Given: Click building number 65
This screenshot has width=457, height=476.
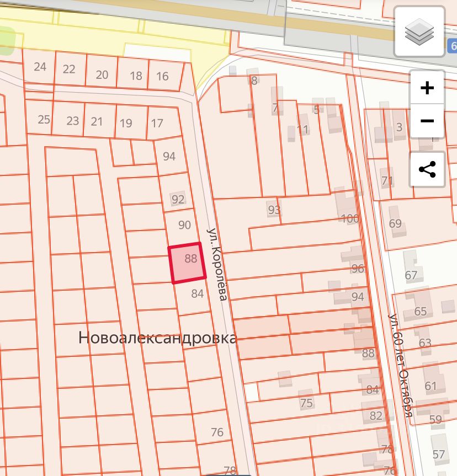Looking at the screenshot, I should pyautogui.click(x=421, y=311).
